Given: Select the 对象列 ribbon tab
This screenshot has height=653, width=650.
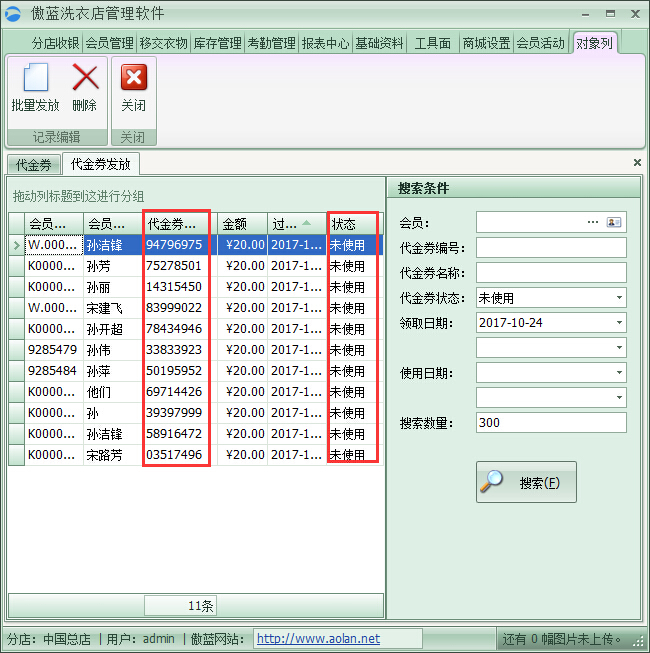Looking at the screenshot, I should coord(594,43).
